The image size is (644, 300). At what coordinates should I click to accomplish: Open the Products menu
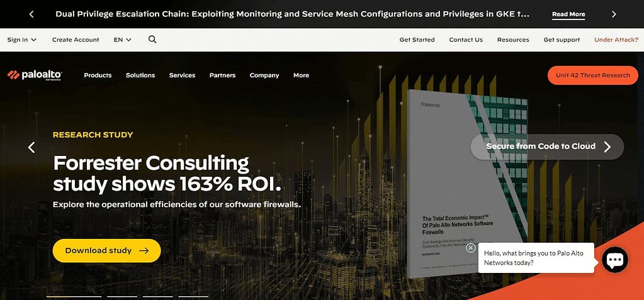[98, 75]
